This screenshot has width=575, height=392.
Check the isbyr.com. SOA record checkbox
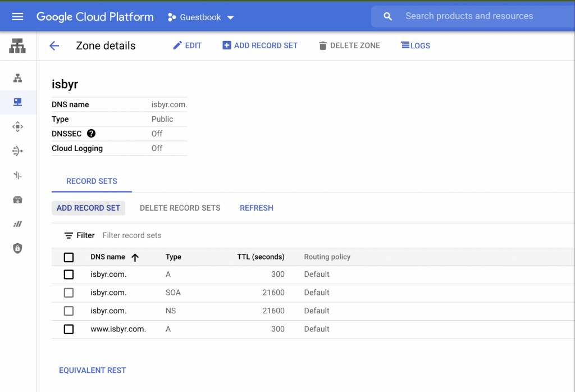coord(69,293)
